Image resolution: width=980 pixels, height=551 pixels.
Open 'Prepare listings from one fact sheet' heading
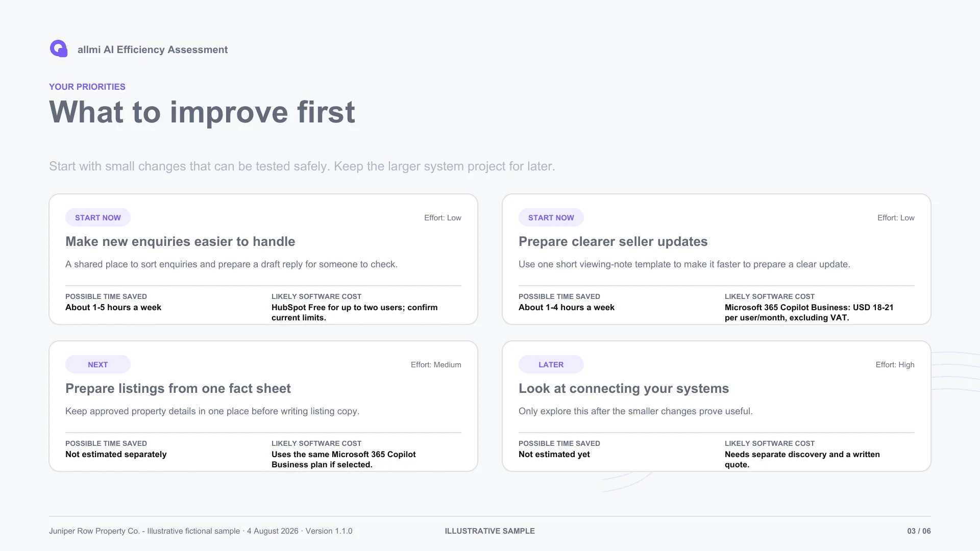click(x=178, y=388)
